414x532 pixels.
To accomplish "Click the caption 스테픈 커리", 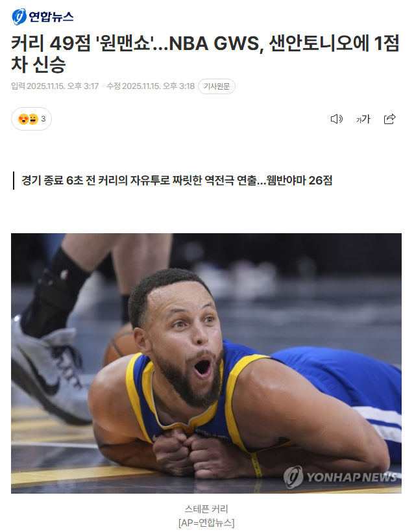I will (206, 509).
